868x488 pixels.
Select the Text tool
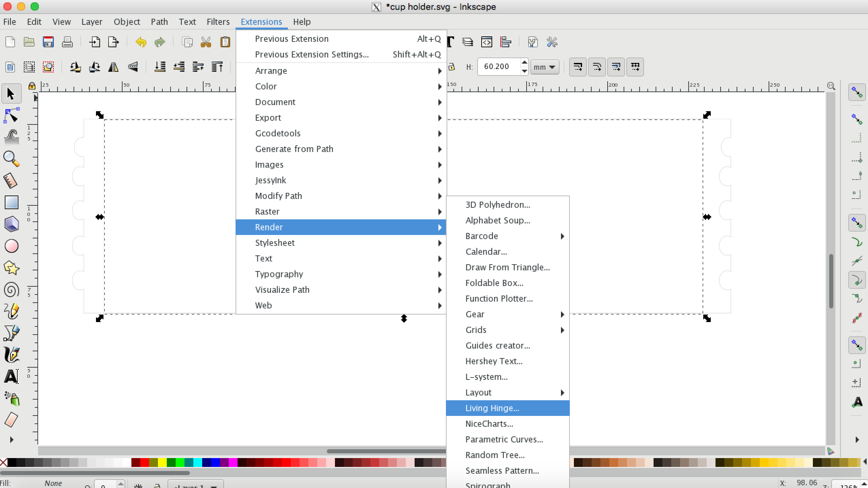point(11,377)
